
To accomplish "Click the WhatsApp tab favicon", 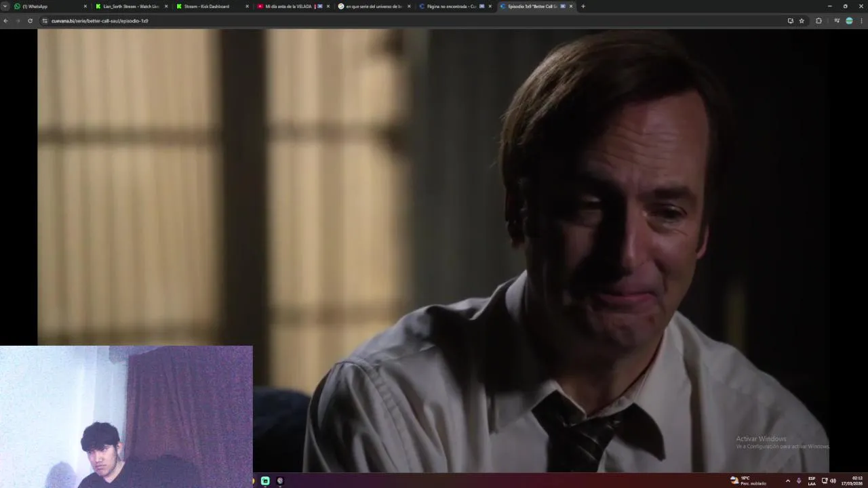I will click(x=17, y=6).
